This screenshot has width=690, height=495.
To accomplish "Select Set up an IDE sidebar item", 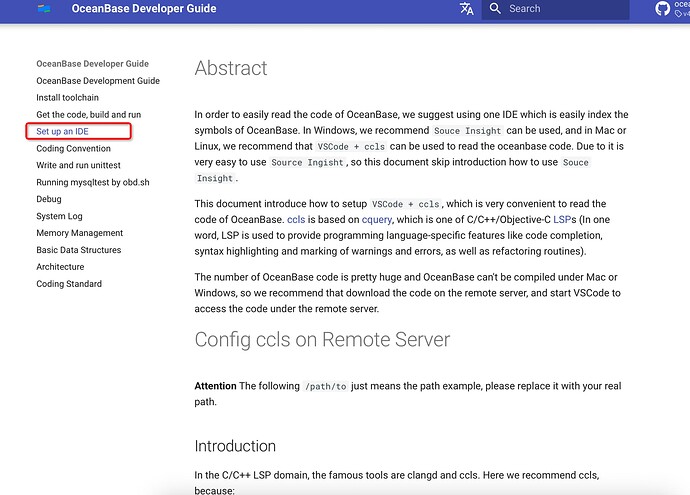I will pyautogui.click(x=62, y=132).
